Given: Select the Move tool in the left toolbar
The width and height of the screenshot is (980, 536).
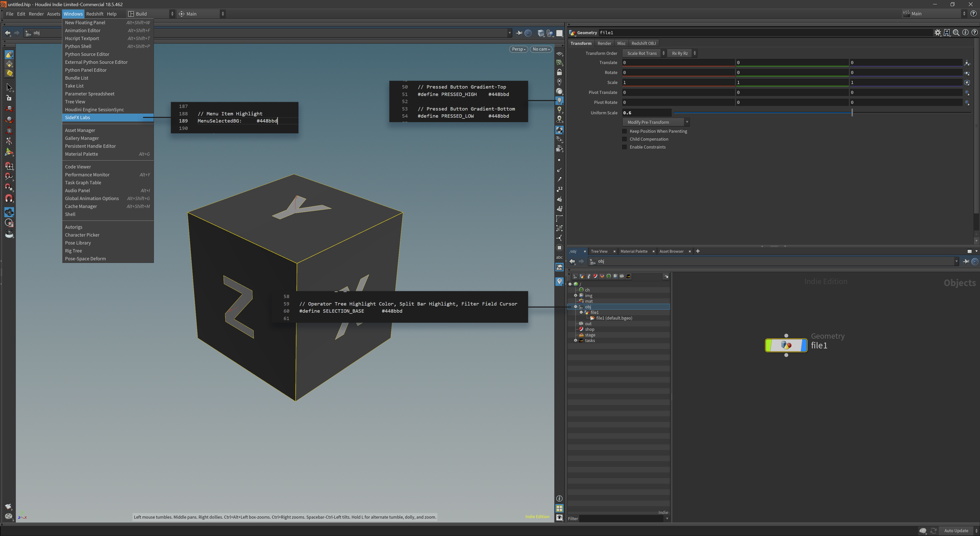Looking at the screenshot, I should point(9,109).
